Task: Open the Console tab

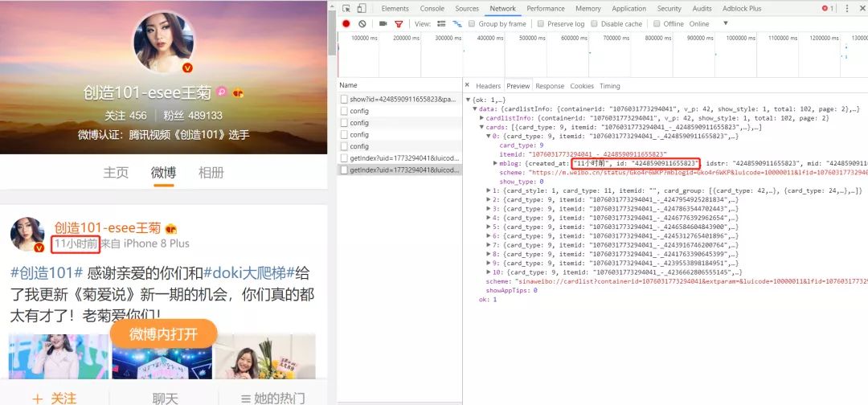Action: tap(432, 8)
